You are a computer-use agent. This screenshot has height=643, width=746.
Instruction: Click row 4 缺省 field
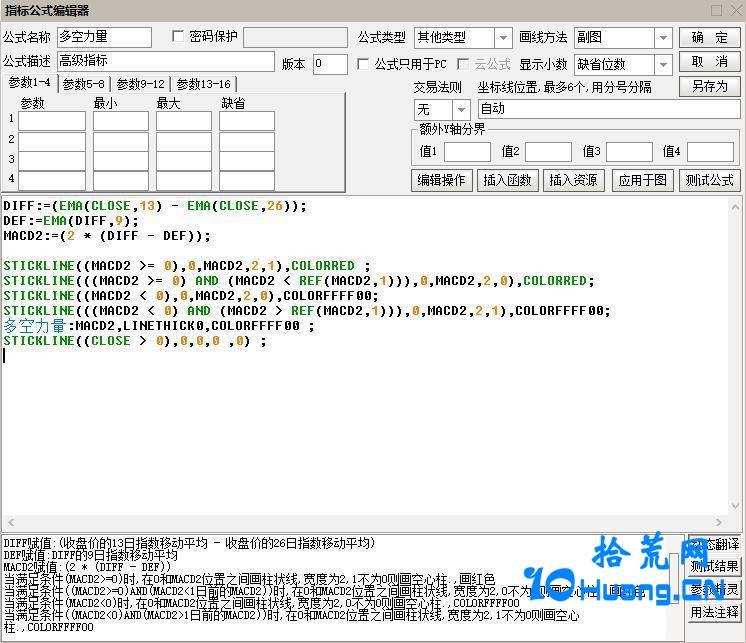coord(247,181)
